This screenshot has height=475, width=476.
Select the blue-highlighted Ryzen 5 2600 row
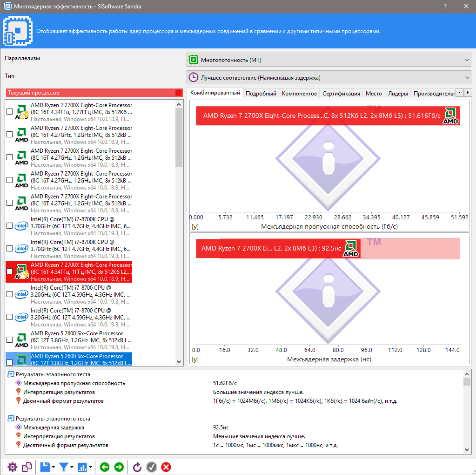coord(69,359)
